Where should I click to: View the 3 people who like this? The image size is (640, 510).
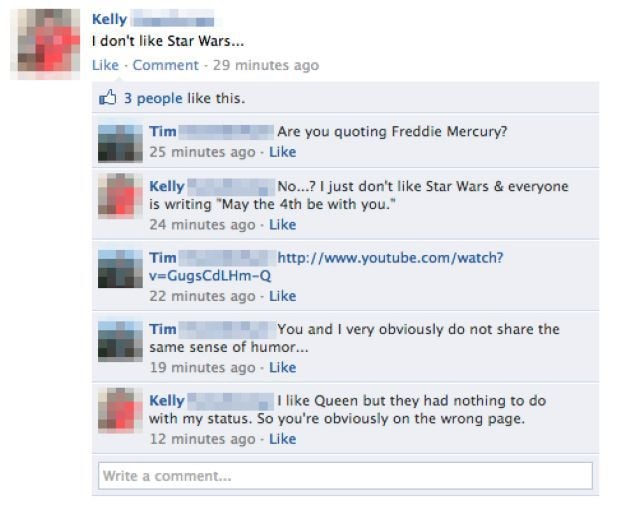pyautogui.click(x=153, y=98)
